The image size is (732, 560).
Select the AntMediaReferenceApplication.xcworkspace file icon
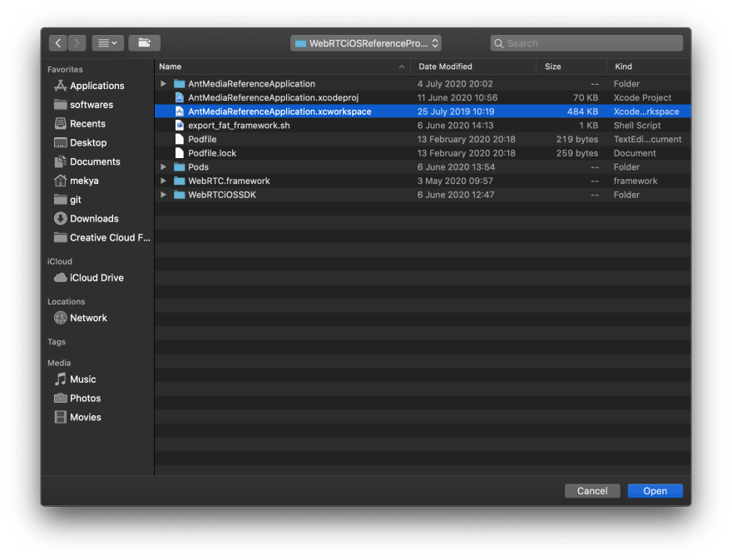(180, 112)
